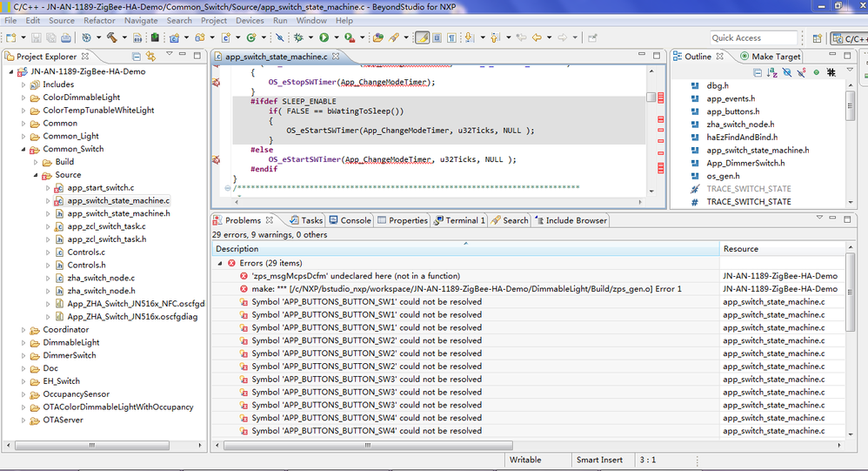Click the New Source Folder icon

click(200, 37)
